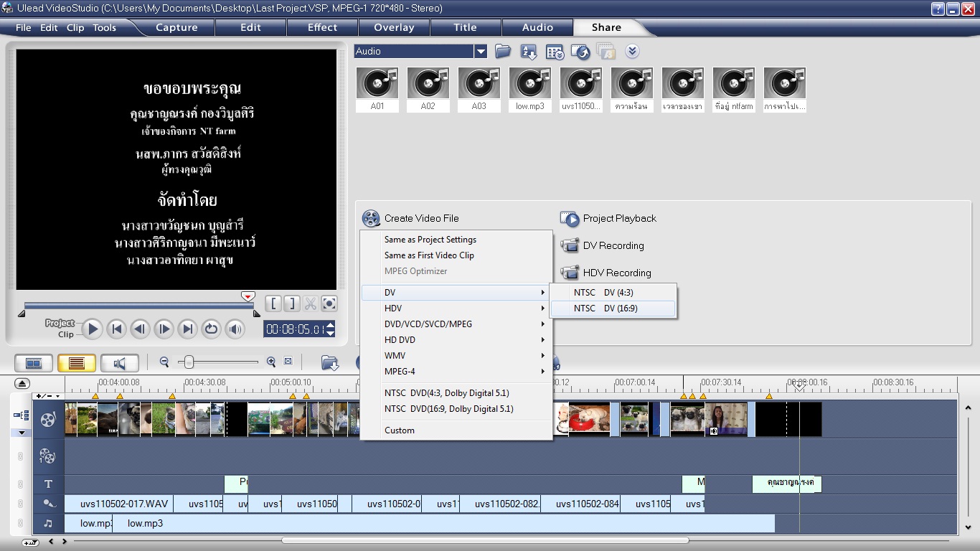
Task: Click the Enlarge preview window icon
Action: tap(329, 303)
